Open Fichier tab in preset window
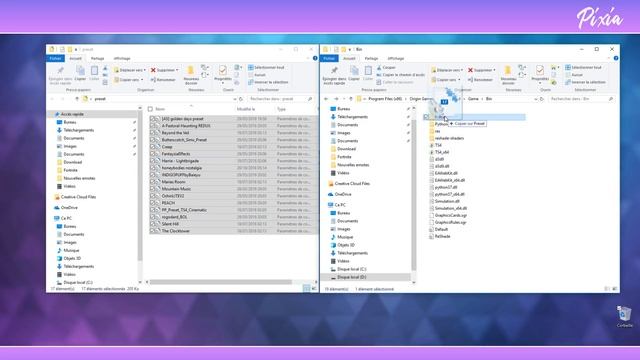640x360 pixels. click(56, 58)
